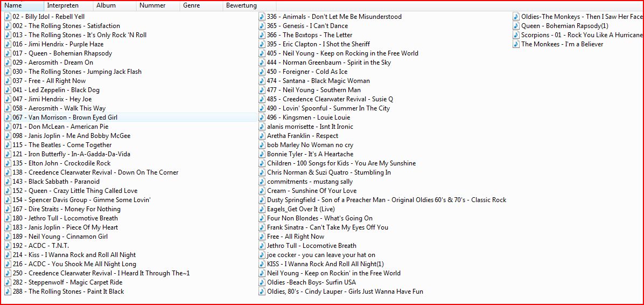Sort by the Nummer column header
This screenshot has width=644, height=305.
click(158, 6)
